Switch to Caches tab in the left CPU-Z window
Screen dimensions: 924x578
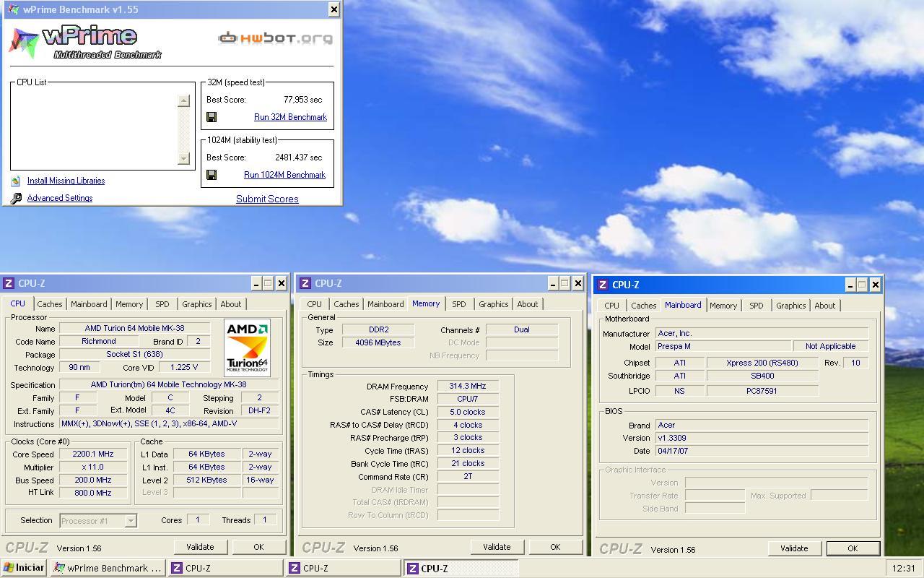[50, 304]
